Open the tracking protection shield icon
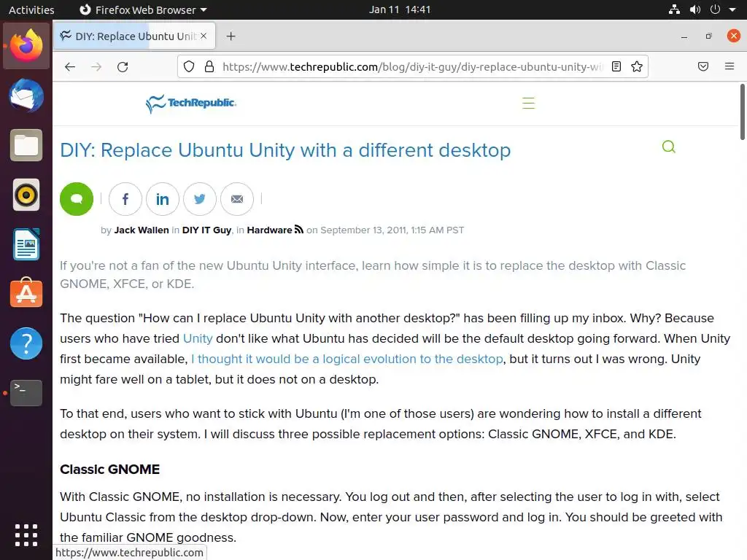Screen dimensions: 747x560 [189, 66]
